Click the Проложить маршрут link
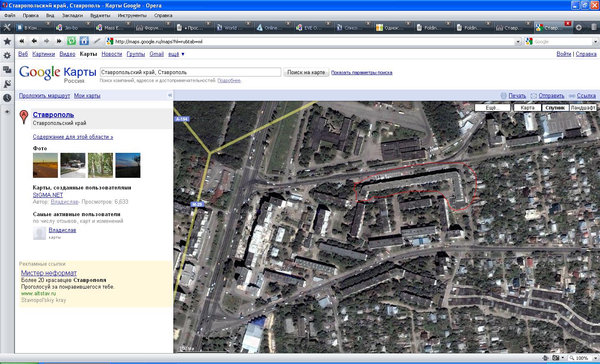Screen dimensions: 600x364 pyautogui.click(x=45, y=96)
